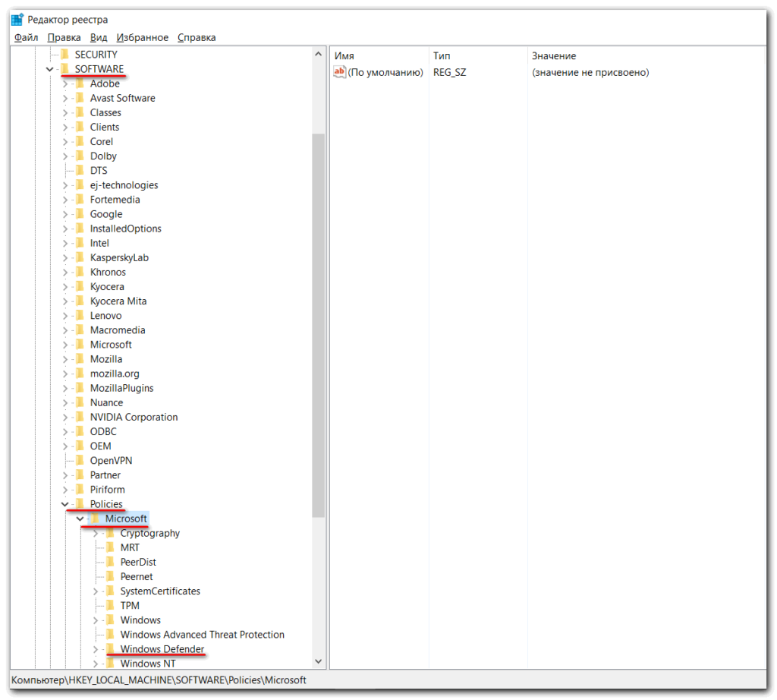The width and height of the screenshot is (777, 700).
Task: Collapse the SOFTWARE key
Action: [x=49, y=69]
